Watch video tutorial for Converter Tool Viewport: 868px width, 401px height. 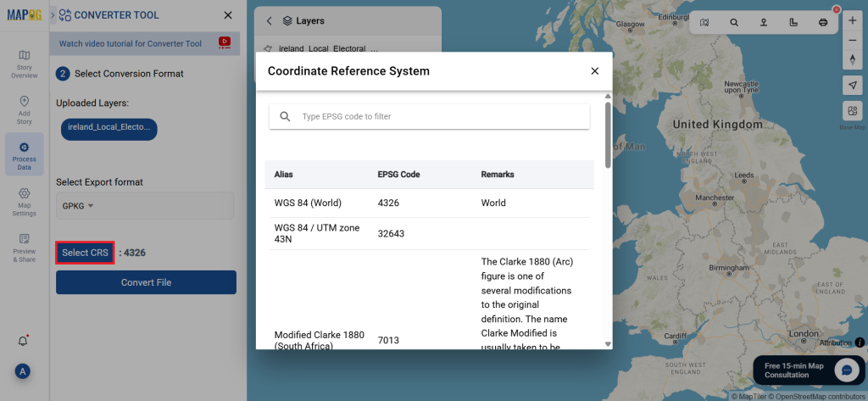131,43
